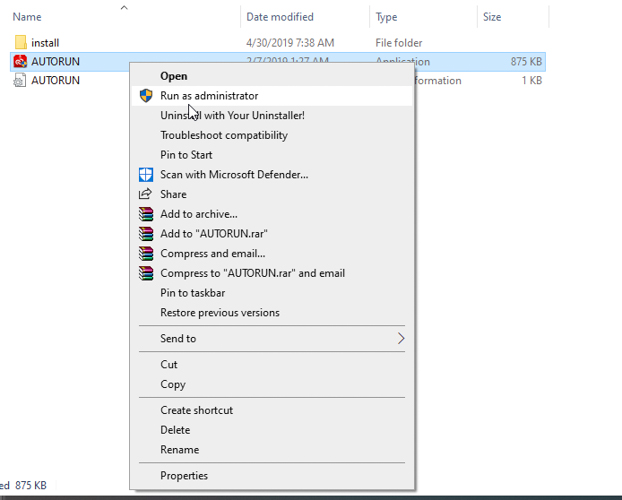Click WinRAR icon beside Compress and email
This screenshot has width=622, height=500.
146,253
